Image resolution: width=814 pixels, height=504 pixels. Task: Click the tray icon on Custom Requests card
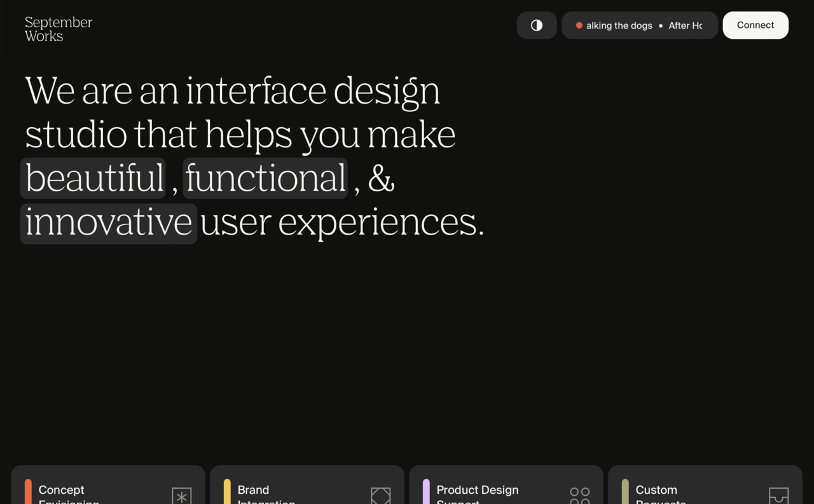[778, 496]
